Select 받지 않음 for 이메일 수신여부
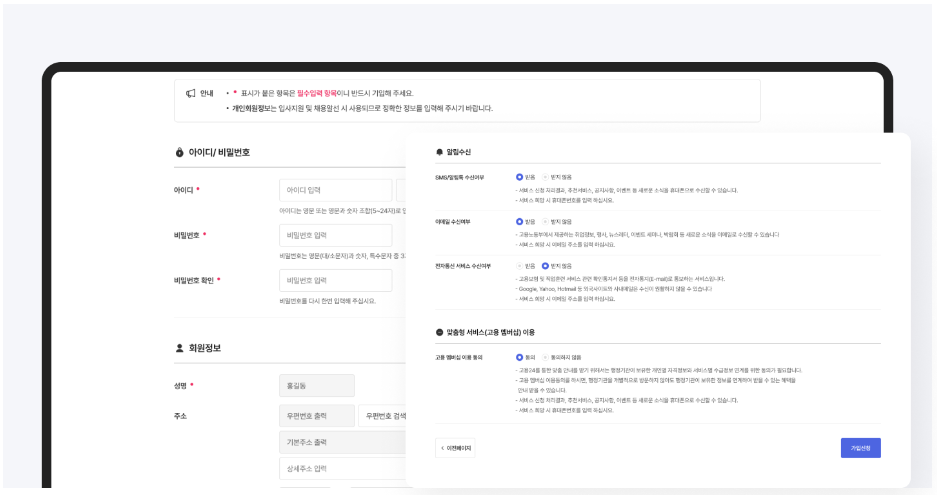 point(545,222)
